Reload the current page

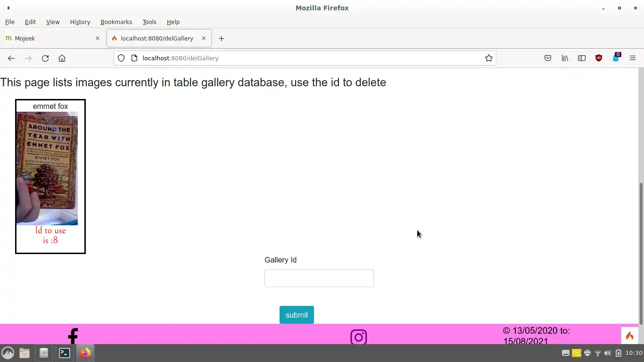tap(45, 58)
